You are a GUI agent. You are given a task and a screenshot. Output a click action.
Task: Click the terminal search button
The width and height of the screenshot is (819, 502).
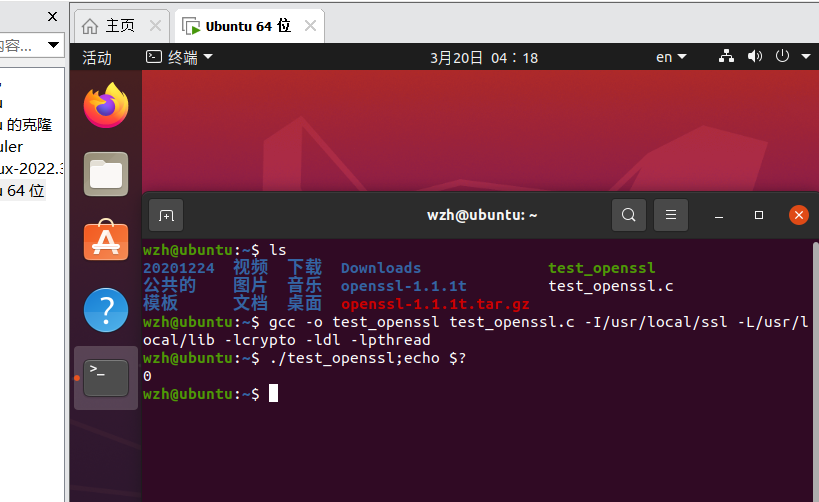click(629, 215)
